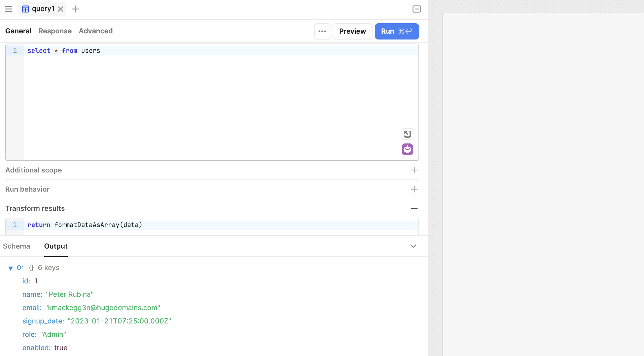The width and height of the screenshot is (644, 356).
Task: Close the query1 tab
Action: coord(60,9)
